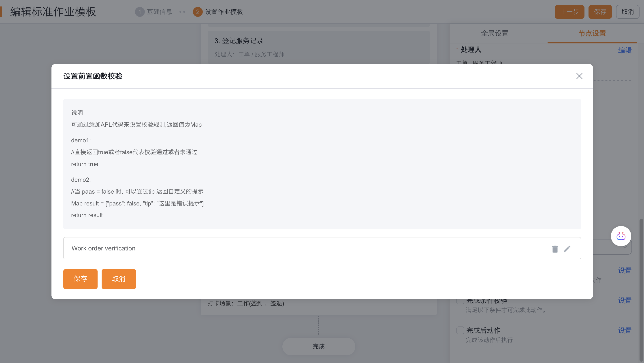Switch to the 全局设置 tab
644x363 pixels.
click(x=495, y=33)
